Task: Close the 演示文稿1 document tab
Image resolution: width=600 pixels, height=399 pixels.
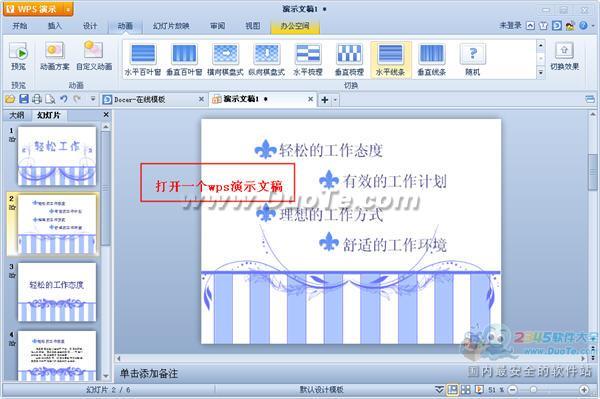Action: click(310, 99)
